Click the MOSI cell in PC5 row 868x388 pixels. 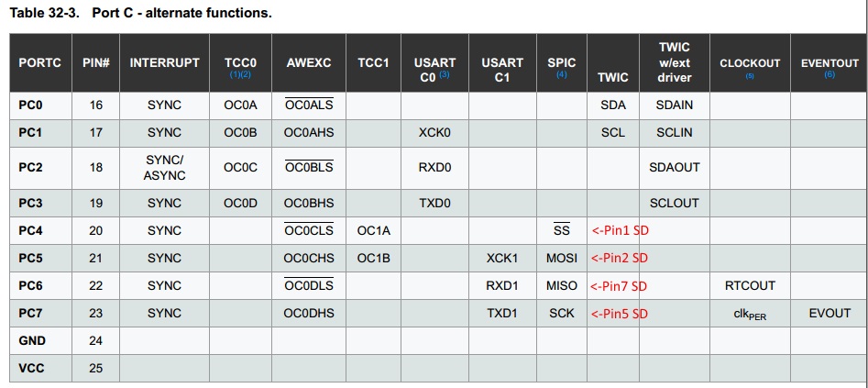click(x=561, y=259)
